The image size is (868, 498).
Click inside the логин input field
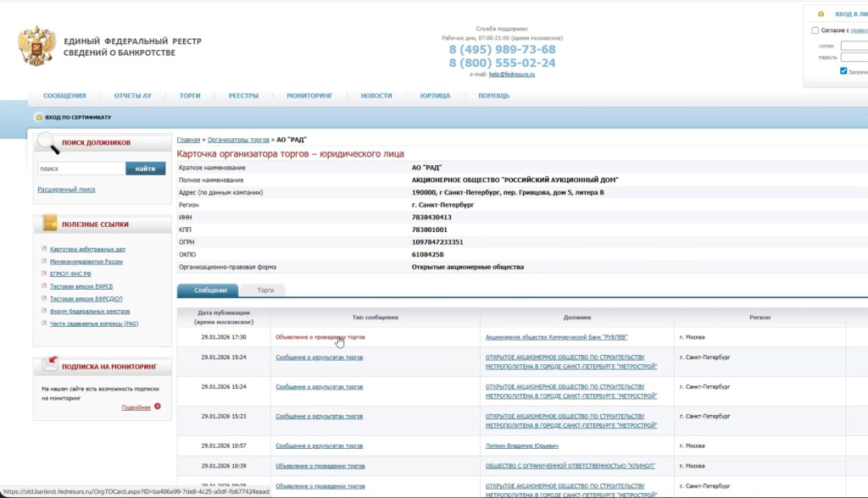(x=854, y=45)
